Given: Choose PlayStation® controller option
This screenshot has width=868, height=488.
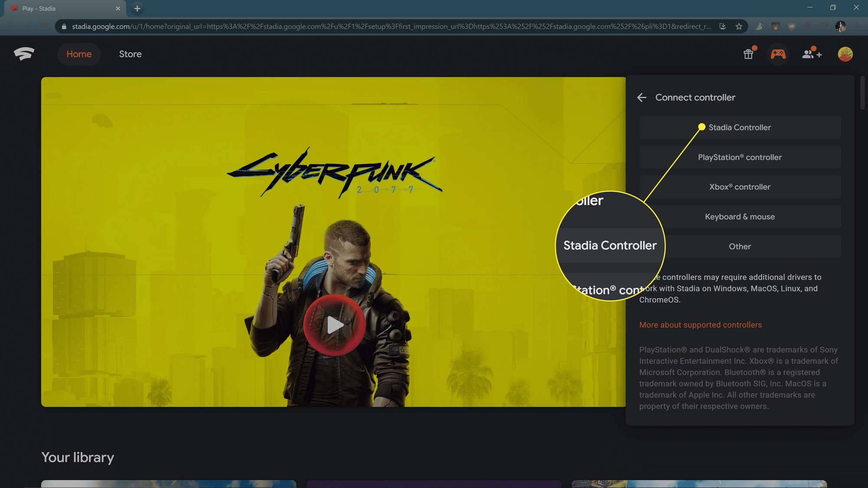Looking at the screenshot, I should [x=740, y=157].
